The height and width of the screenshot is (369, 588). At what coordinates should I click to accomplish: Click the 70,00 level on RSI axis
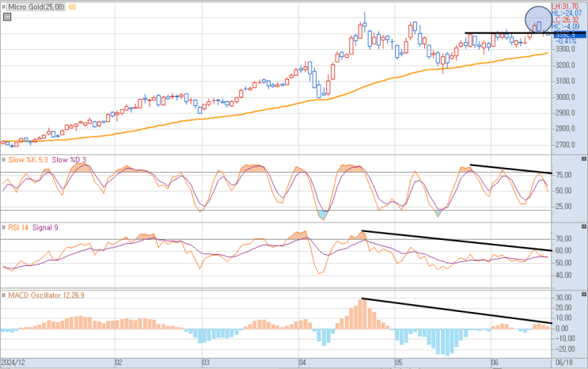[563, 239]
